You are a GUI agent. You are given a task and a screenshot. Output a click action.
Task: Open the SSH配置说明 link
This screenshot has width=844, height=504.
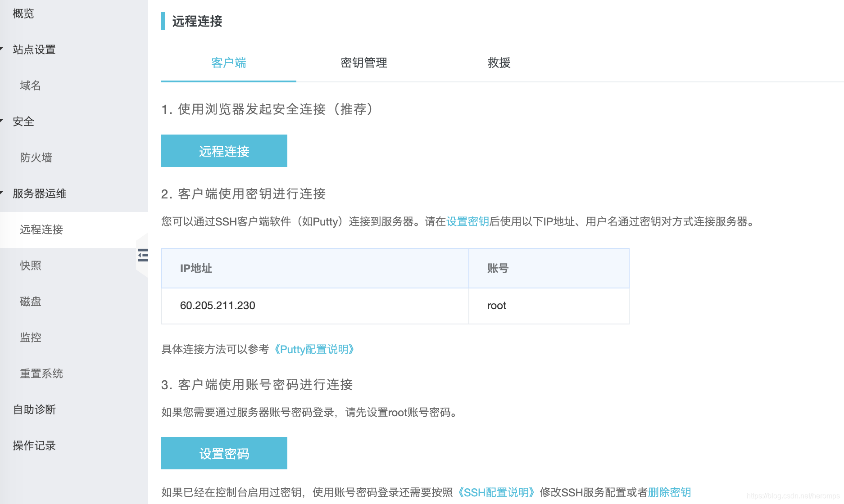pos(495,492)
